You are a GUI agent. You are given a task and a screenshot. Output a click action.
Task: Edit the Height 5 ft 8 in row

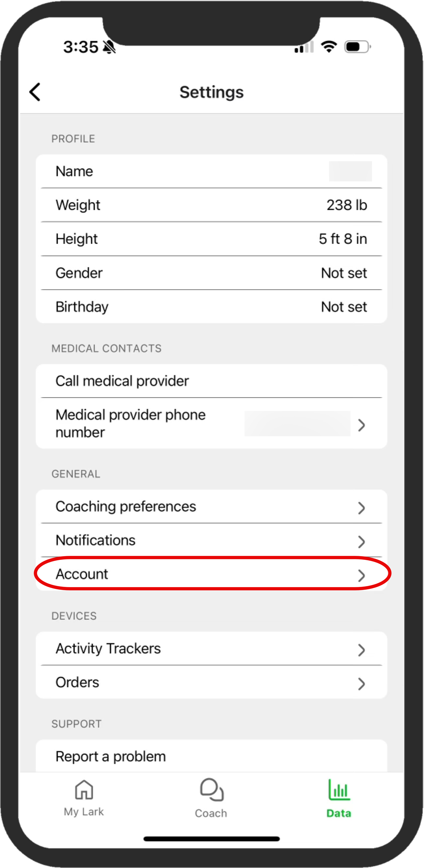pos(211,239)
